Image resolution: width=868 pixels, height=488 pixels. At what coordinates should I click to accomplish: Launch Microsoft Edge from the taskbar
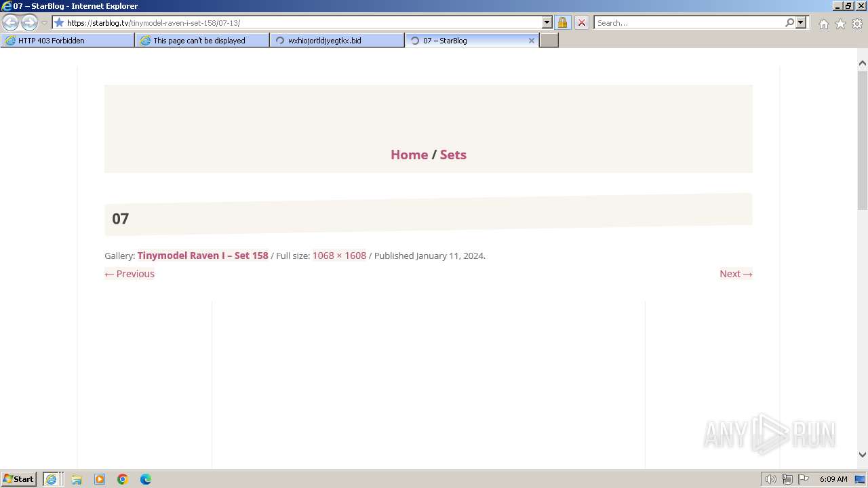(146, 479)
